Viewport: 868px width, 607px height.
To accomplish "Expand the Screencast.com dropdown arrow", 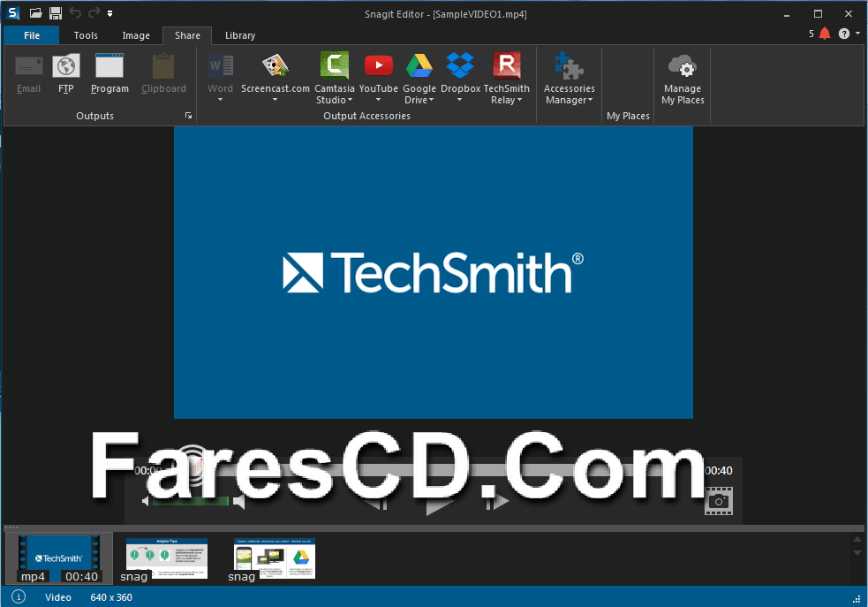I will click(x=275, y=100).
